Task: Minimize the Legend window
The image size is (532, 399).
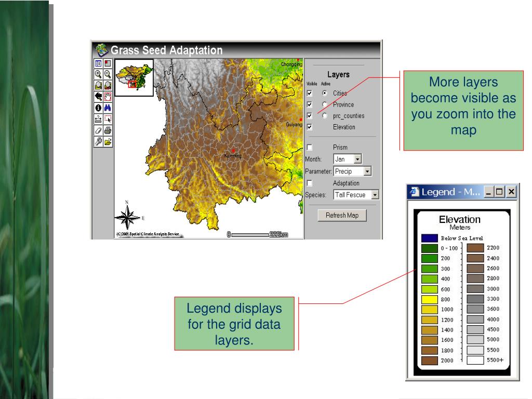Action: point(488,192)
